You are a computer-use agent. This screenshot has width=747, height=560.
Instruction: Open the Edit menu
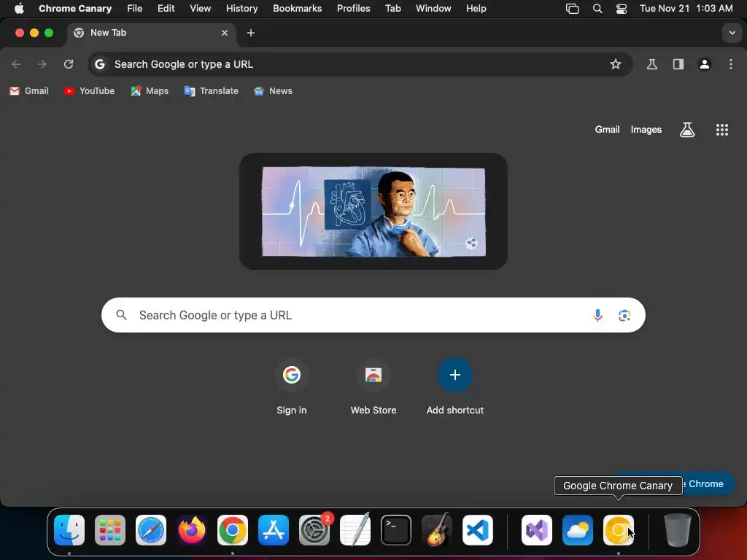(x=166, y=9)
